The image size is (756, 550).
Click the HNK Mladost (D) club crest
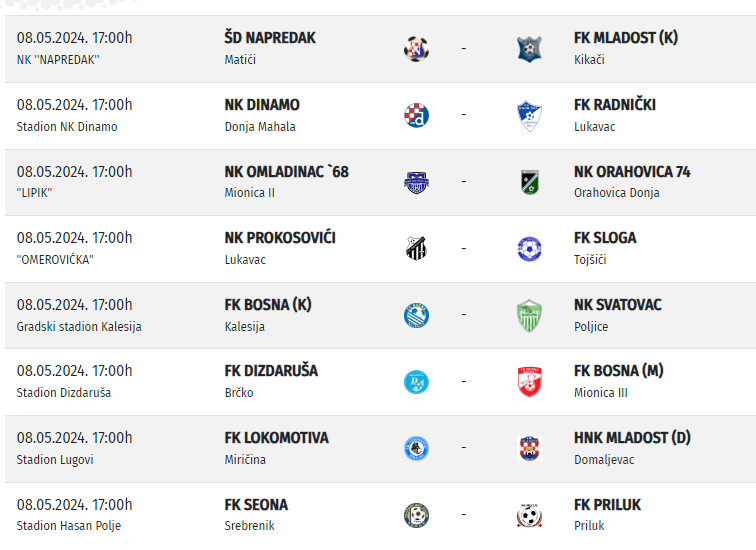click(x=529, y=448)
